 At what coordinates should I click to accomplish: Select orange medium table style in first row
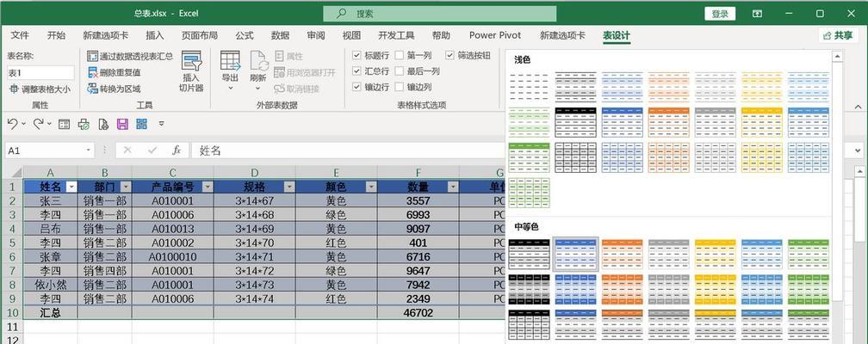(623, 255)
